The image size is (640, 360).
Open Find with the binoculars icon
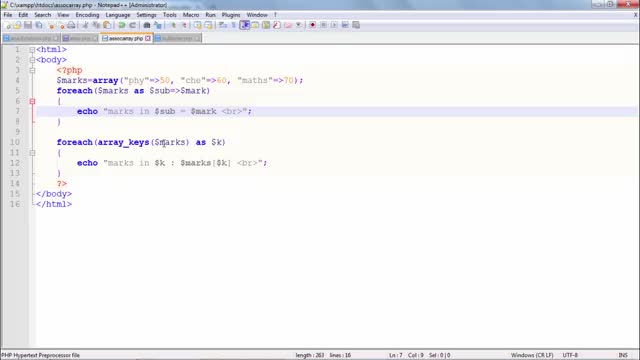tap(147, 25)
